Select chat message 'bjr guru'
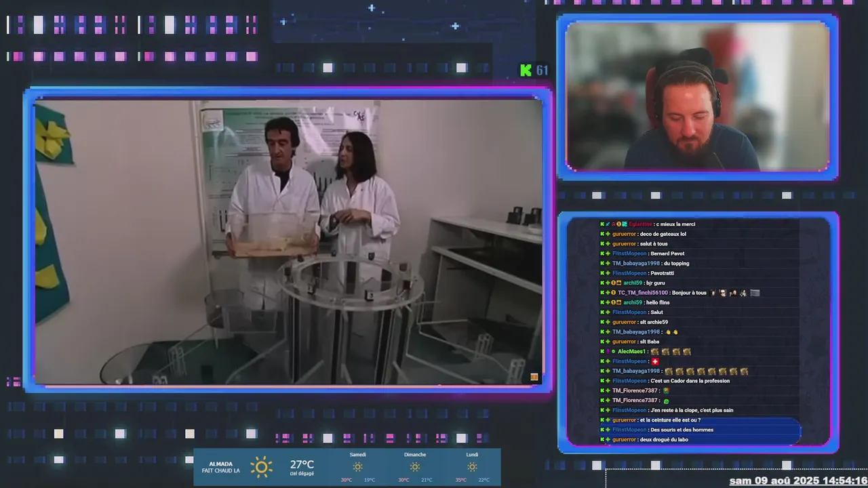Screen dimensions: 868x488 click(x=655, y=283)
